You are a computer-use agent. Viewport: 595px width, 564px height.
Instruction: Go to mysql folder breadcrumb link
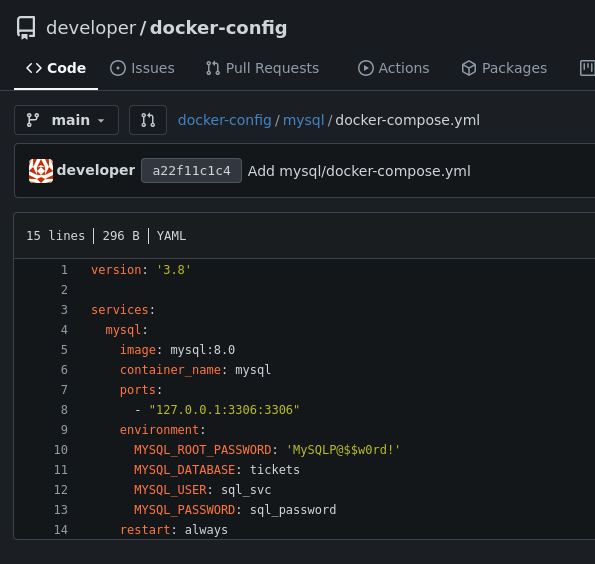coord(304,120)
